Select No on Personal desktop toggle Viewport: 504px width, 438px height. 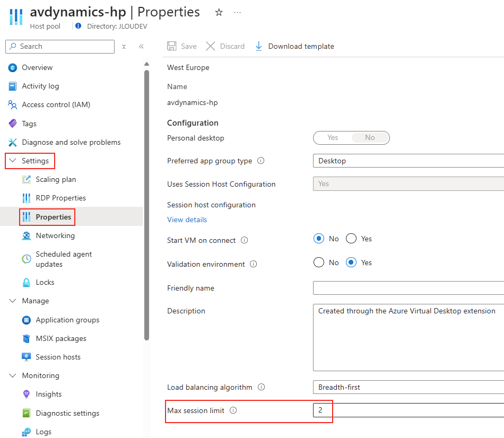click(370, 138)
